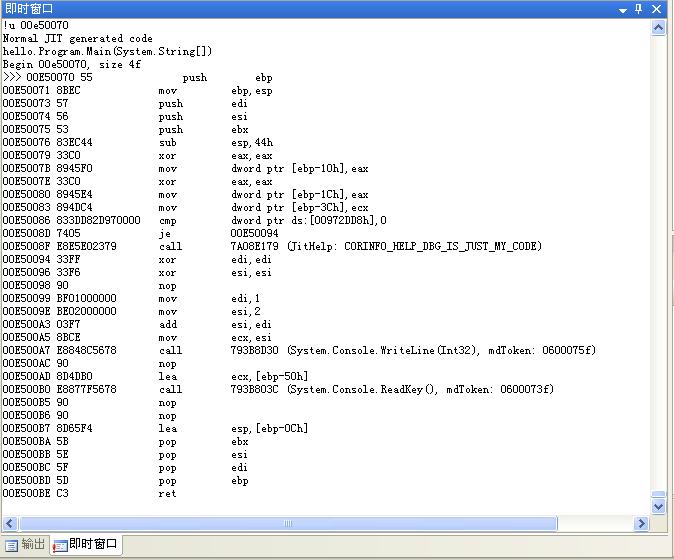This screenshot has height=560, width=674.
Task: Click the 'push ebx' instruction line
Action: point(125,129)
